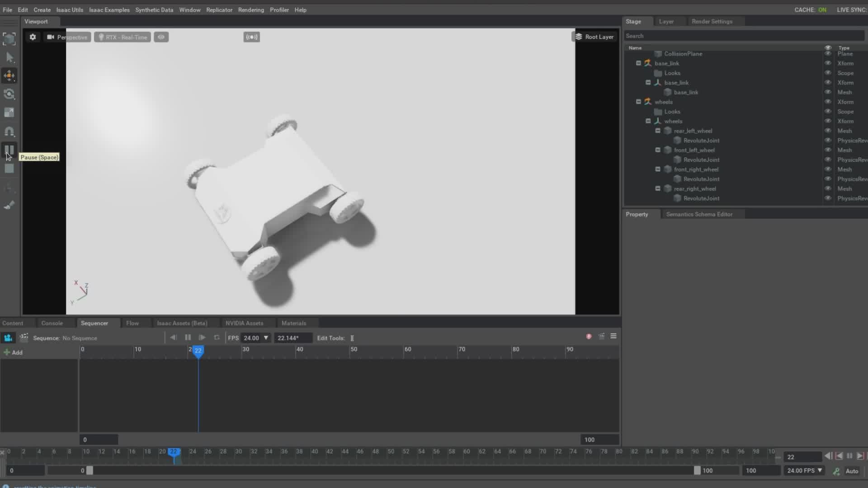
Task: Open the Sequencer hamburger options menu
Action: coord(613,336)
